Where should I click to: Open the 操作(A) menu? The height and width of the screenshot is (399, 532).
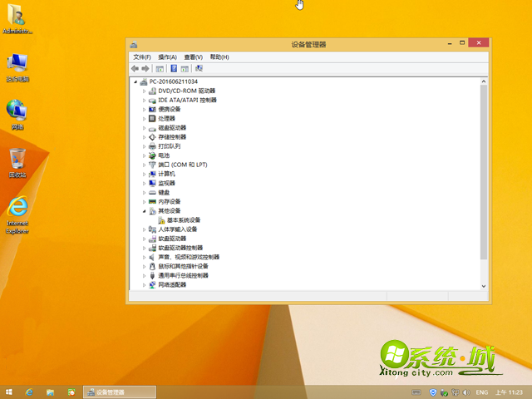coord(168,57)
